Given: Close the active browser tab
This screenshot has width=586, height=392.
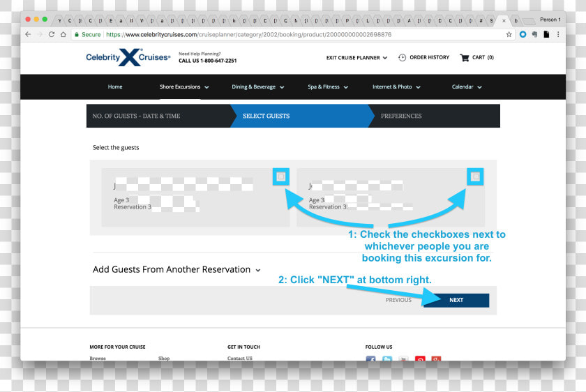Looking at the screenshot, I should coord(504,21).
